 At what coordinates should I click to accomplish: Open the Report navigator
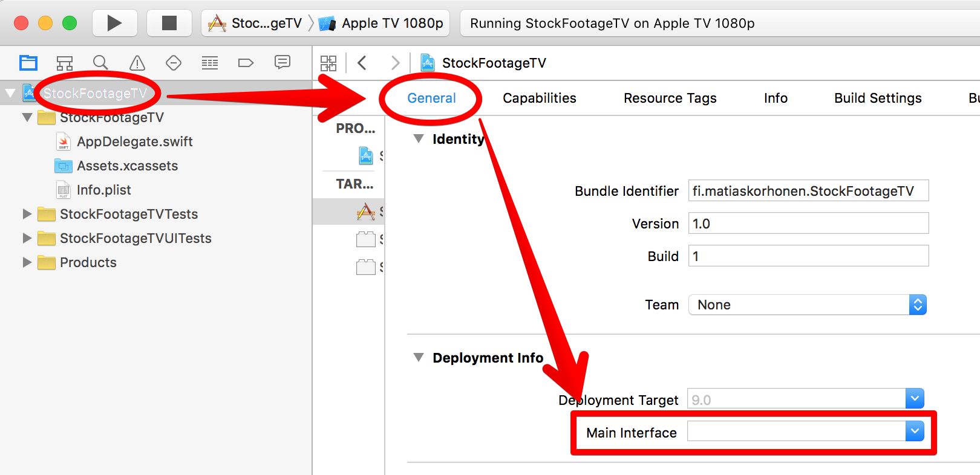[x=283, y=62]
